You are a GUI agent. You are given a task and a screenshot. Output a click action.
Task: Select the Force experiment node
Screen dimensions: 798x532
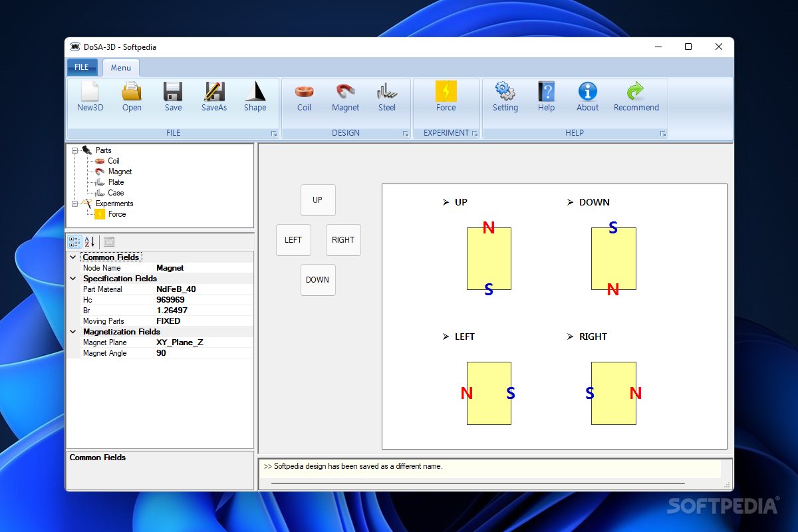point(117,214)
